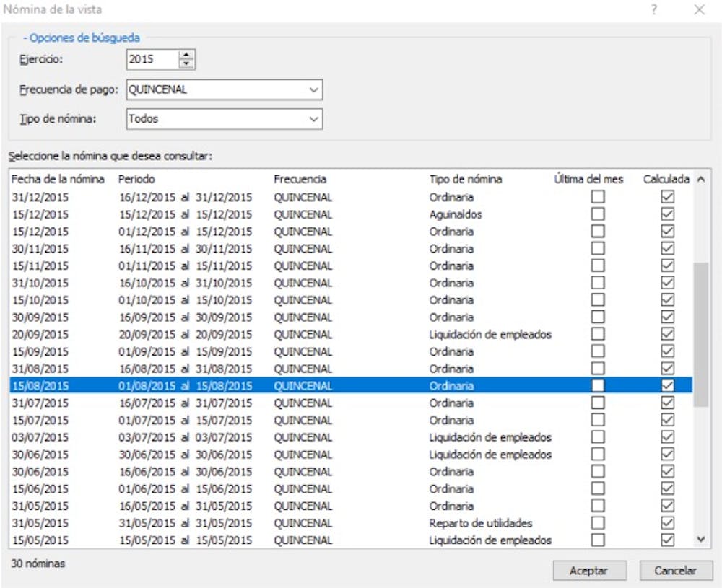
Task: Click scroll down arrow of payroll list
Action: (x=701, y=539)
